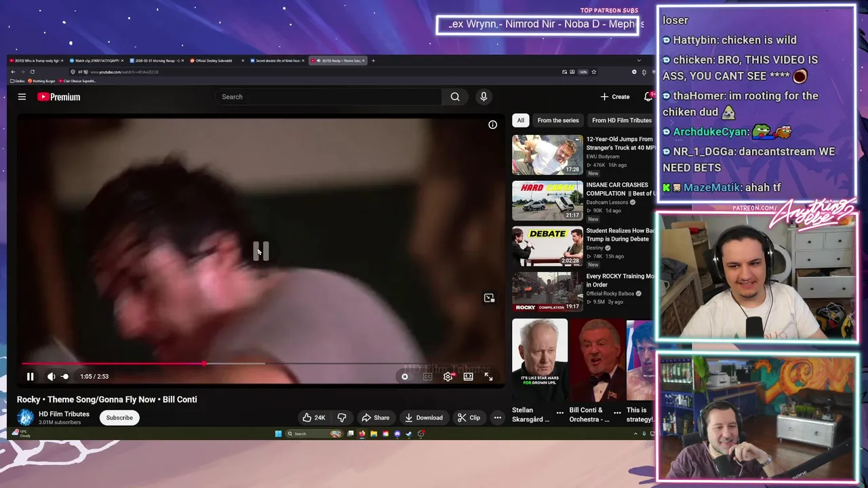Viewport: 868px width, 488px height.
Task: Open the player settings gear
Action: (448, 377)
